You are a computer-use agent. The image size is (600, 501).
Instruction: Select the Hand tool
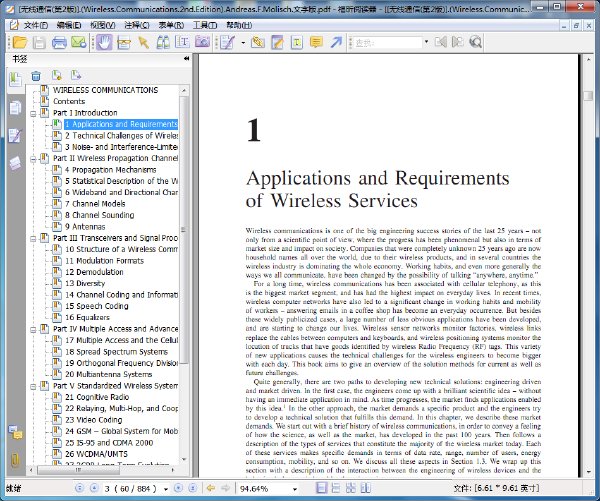[104, 42]
